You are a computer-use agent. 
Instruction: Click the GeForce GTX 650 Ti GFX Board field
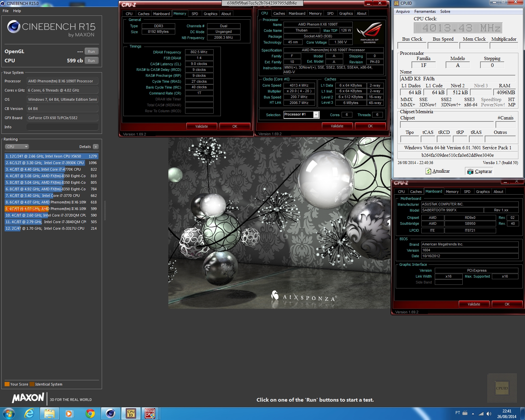[62, 118]
